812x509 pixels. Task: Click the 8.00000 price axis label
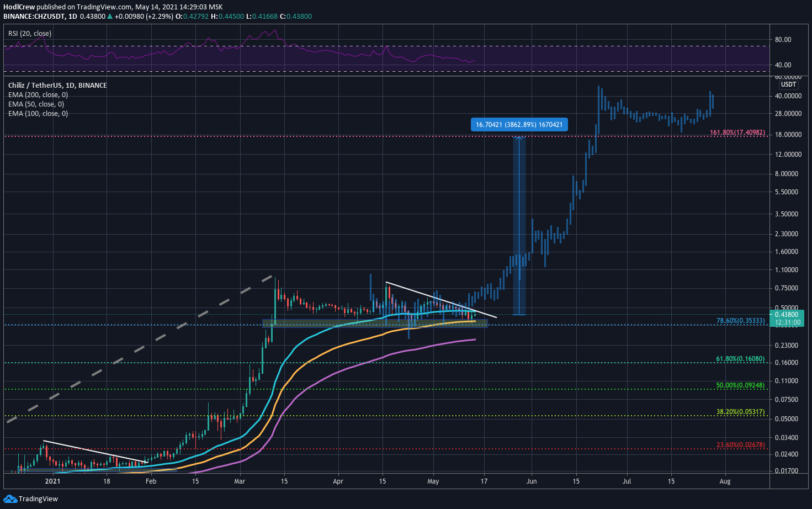(x=787, y=174)
